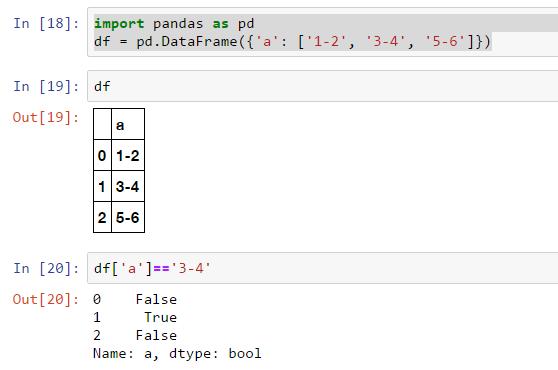Click table cell with value 1-2
Viewport: 558px width, 370px height.
tap(128, 155)
